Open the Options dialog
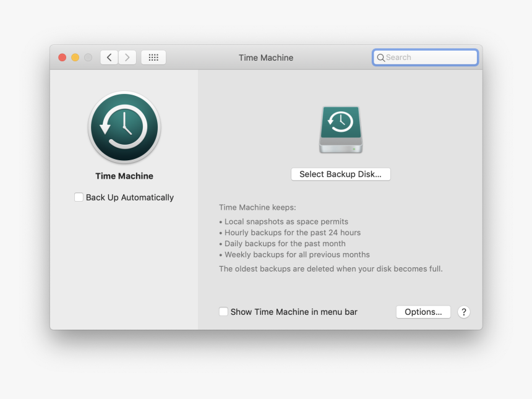 coord(423,312)
